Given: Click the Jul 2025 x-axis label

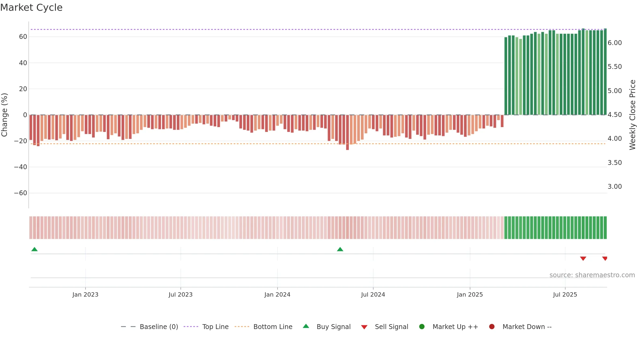Looking at the screenshot, I should tap(565, 295).
